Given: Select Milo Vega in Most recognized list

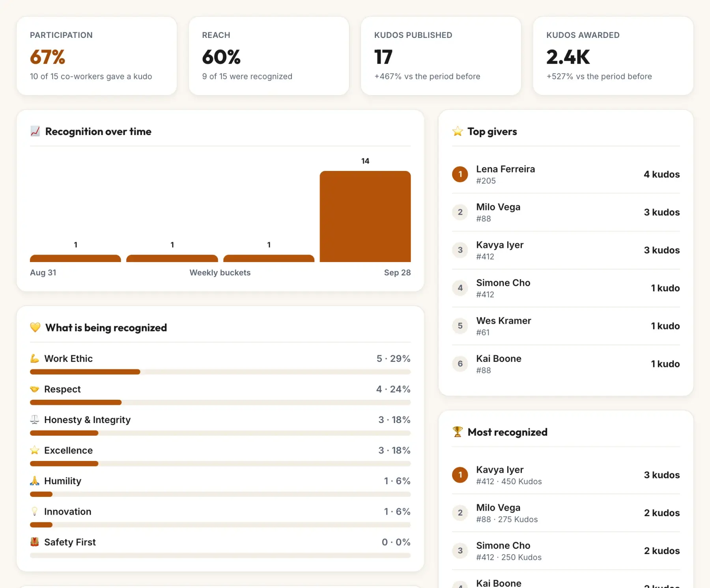Looking at the screenshot, I should pos(566,513).
